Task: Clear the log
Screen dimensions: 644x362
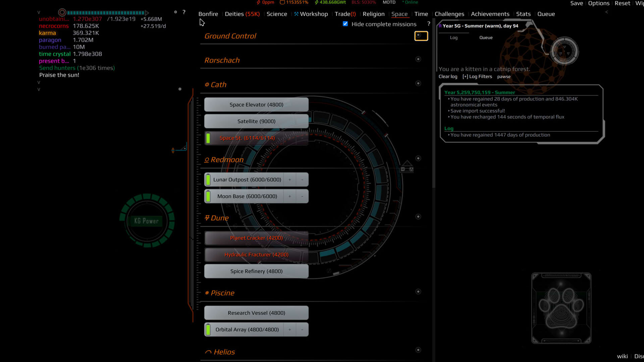Action: 448,76
